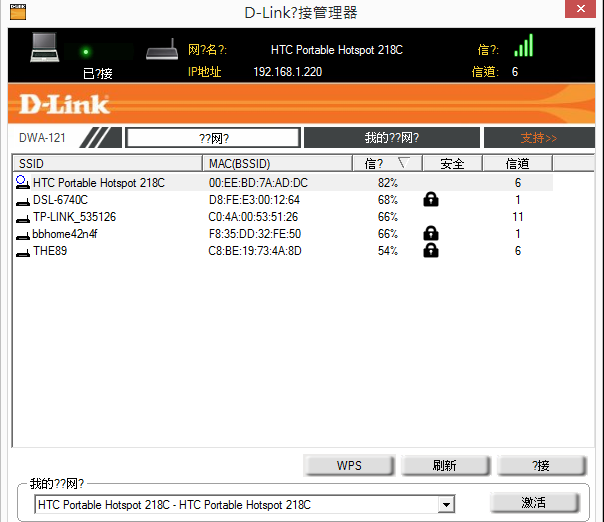
Task: Close the D-Link connection manager window
Action: tap(581, 8)
